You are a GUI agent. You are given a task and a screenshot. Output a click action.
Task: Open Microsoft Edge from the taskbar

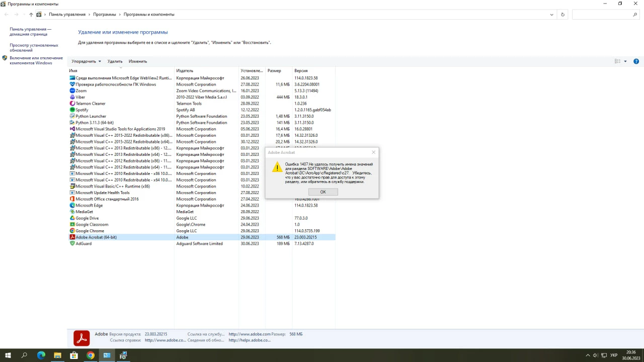(41, 355)
